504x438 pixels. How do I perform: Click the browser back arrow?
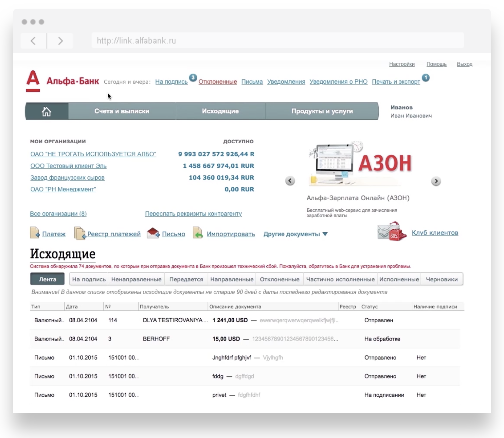click(x=33, y=41)
